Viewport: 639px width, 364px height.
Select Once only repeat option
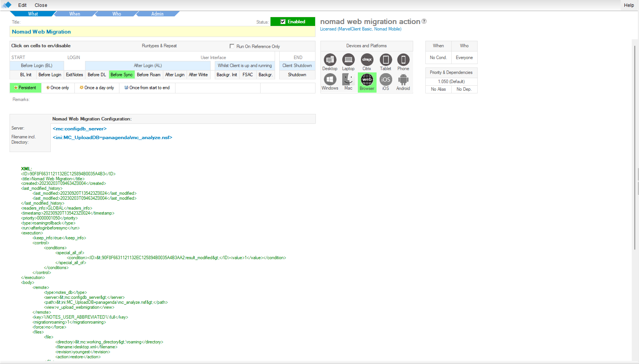tap(58, 88)
